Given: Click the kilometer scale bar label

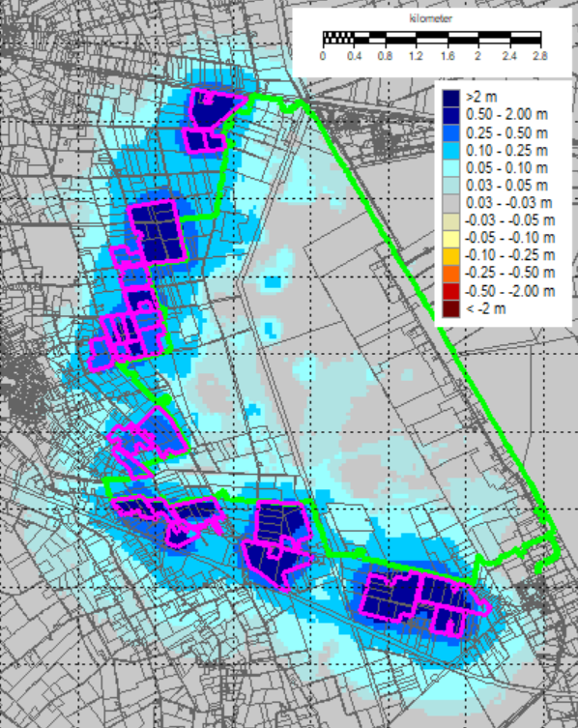Looking at the screenshot, I should (430, 18).
